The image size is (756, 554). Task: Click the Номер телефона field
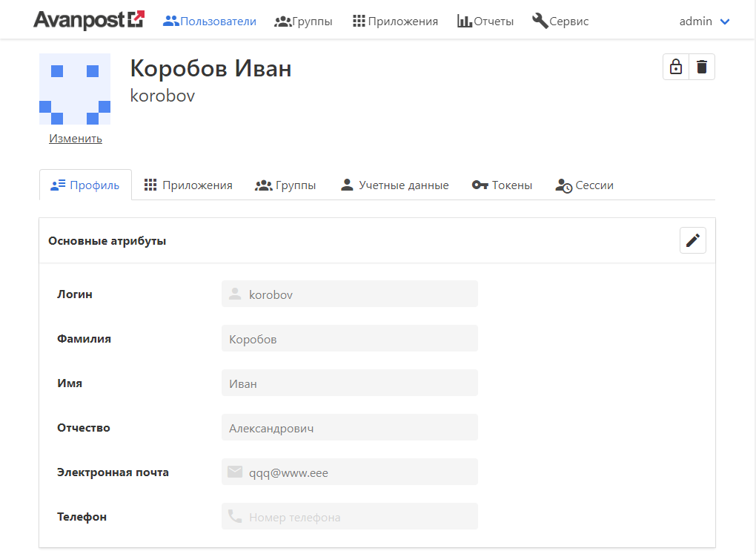click(x=350, y=516)
